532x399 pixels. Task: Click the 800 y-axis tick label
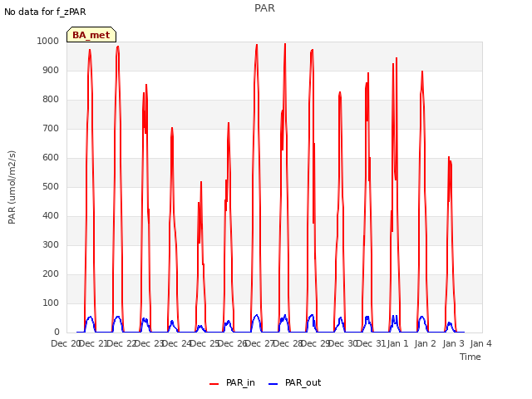coord(51,100)
